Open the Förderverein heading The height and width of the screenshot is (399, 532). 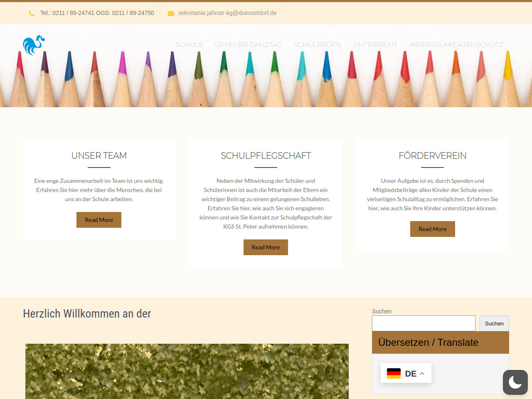point(432,155)
